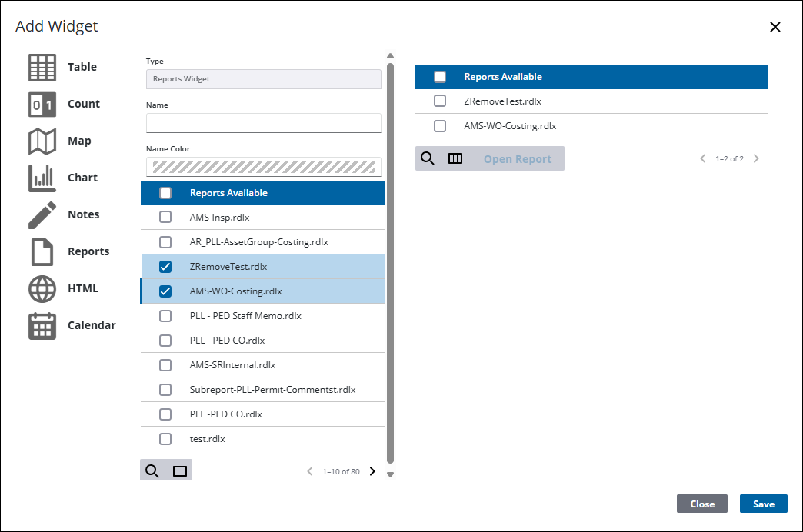
Task: Open column chooser in left reports list
Action: [180, 471]
